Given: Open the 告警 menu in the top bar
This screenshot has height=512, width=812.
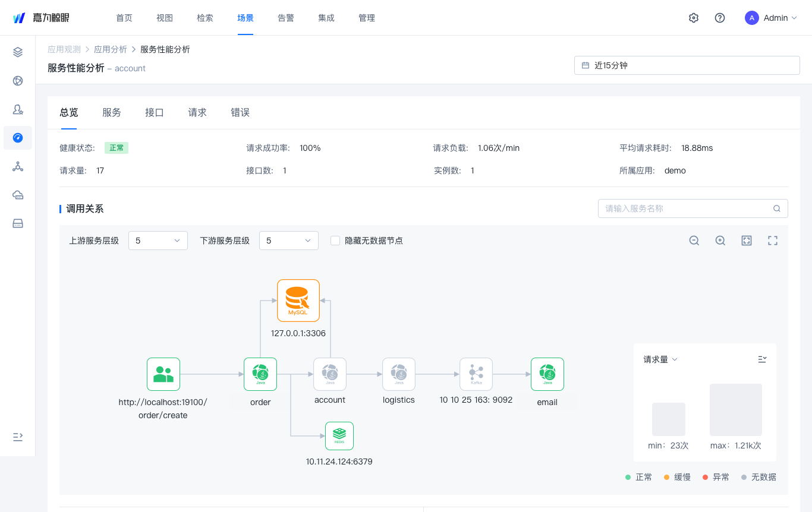Looking at the screenshot, I should point(286,18).
